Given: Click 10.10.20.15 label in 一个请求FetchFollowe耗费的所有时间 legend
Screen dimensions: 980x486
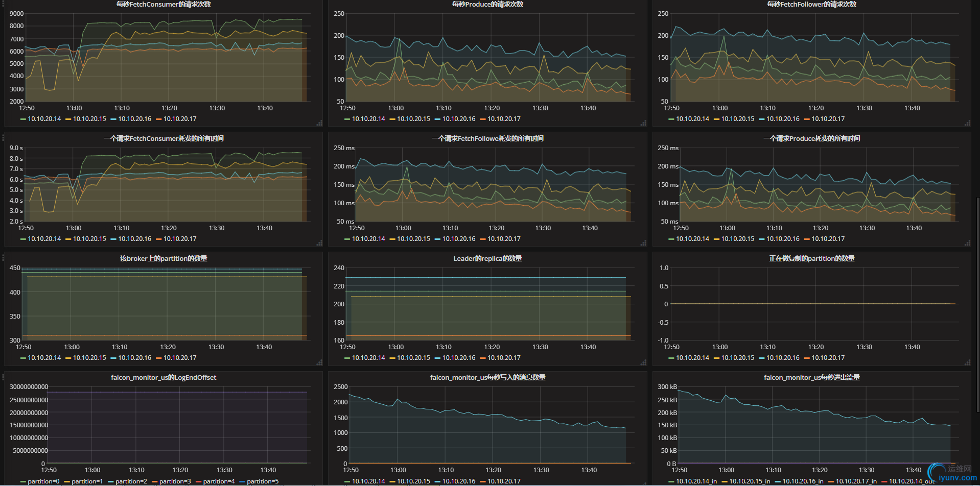Looking at the screenshot, I should pos(413,239).
